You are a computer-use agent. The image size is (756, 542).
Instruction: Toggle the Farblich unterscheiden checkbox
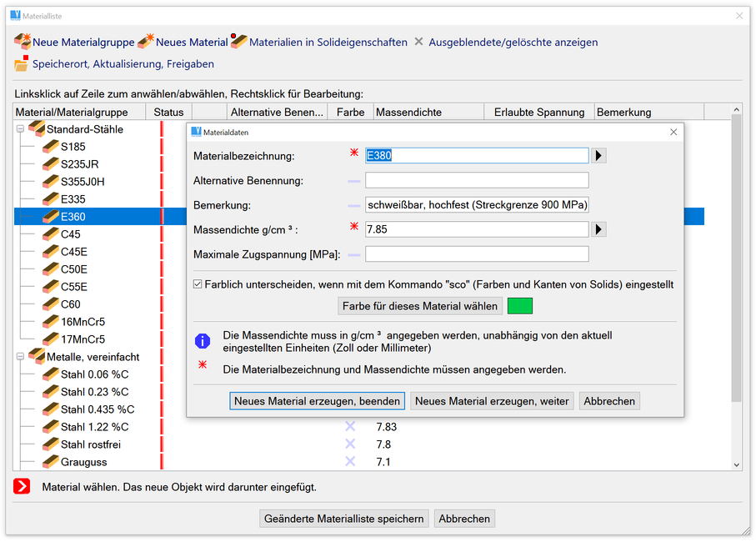point(198,284)
